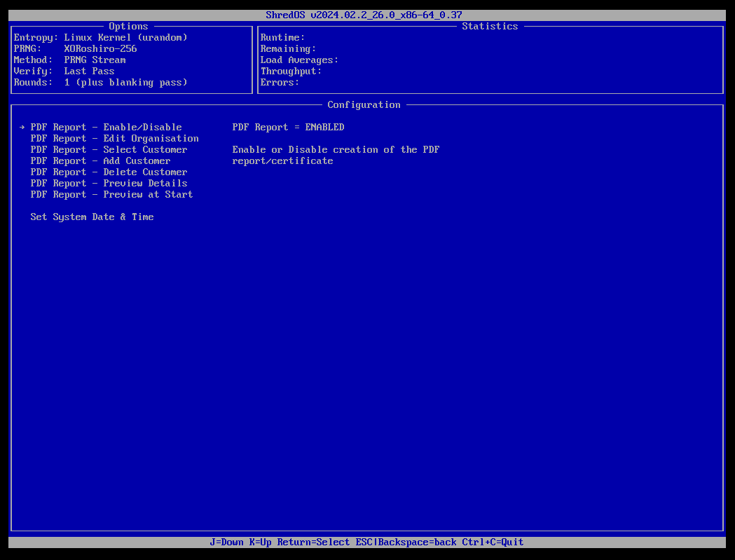This screenshot has width=735, height=560.
Task: Click the Statistics panel header
Action: point(490,26)
